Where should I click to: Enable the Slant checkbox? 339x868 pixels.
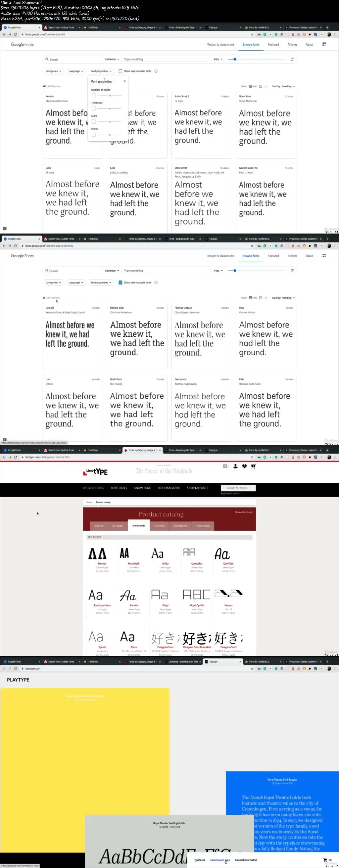[x=94, y=122]
